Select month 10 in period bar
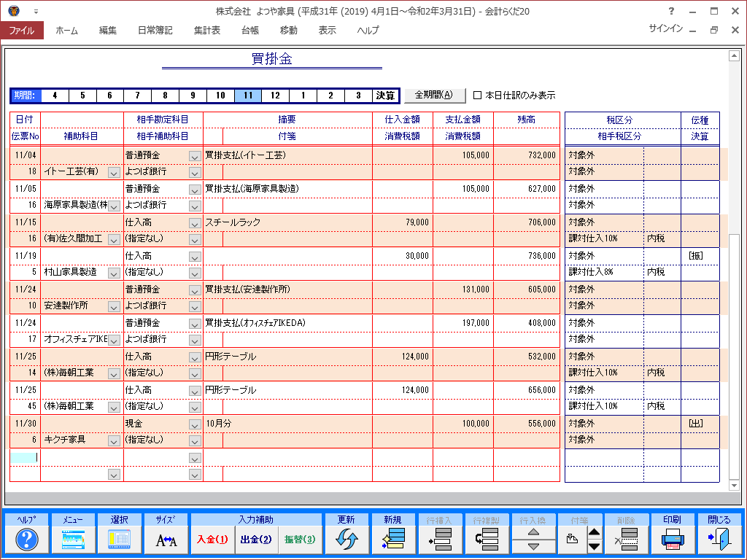Image resolution: width=747 pixels, height=560 pixels. tap(220, 96)
